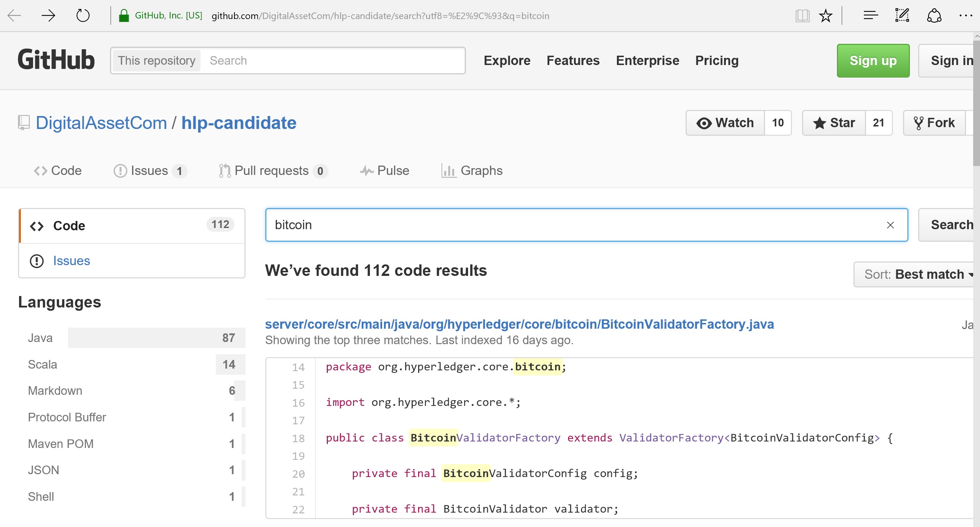The width and height of the screenshot is (980, 527).
Task: Click the browser forward arrow
Action: click(x=48, y=15)
